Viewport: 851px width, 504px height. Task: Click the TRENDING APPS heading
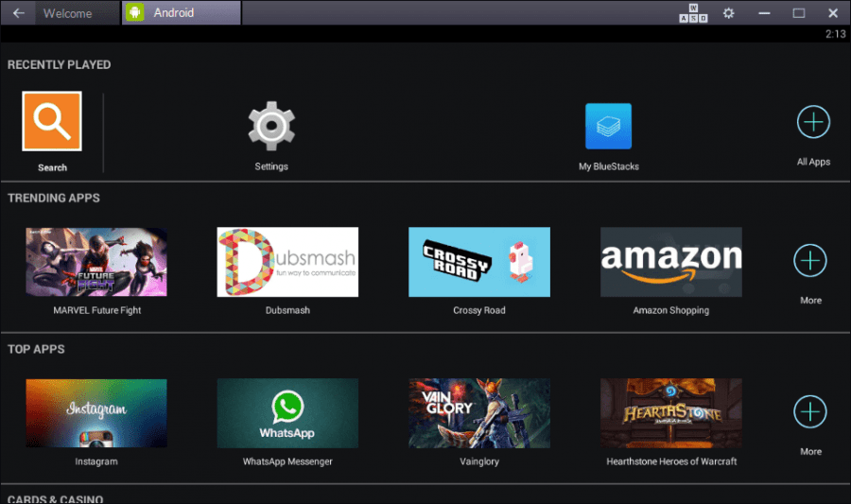[x=54, y=198]
